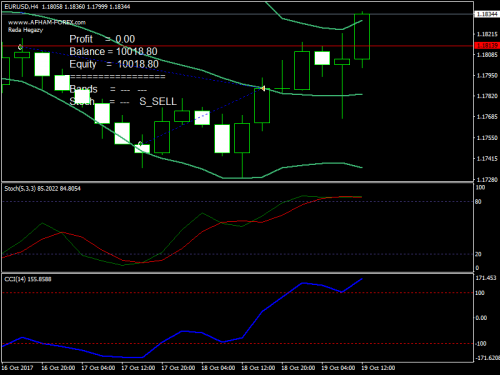
Task: Select the red horizontal line on chart
Action: (237, 46)
